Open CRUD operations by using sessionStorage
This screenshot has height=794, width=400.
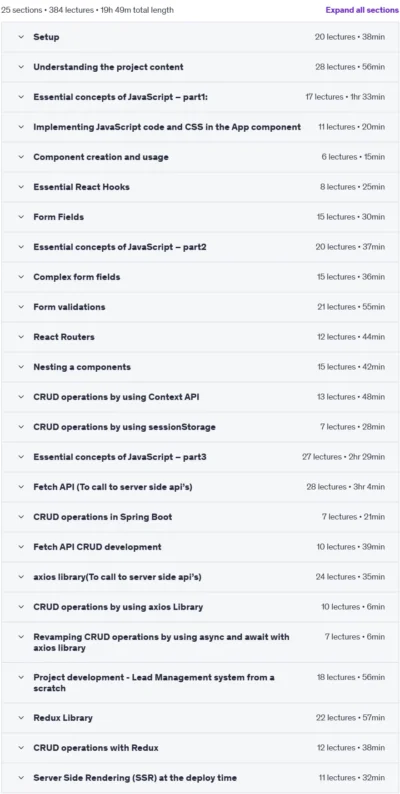(200, 427)
